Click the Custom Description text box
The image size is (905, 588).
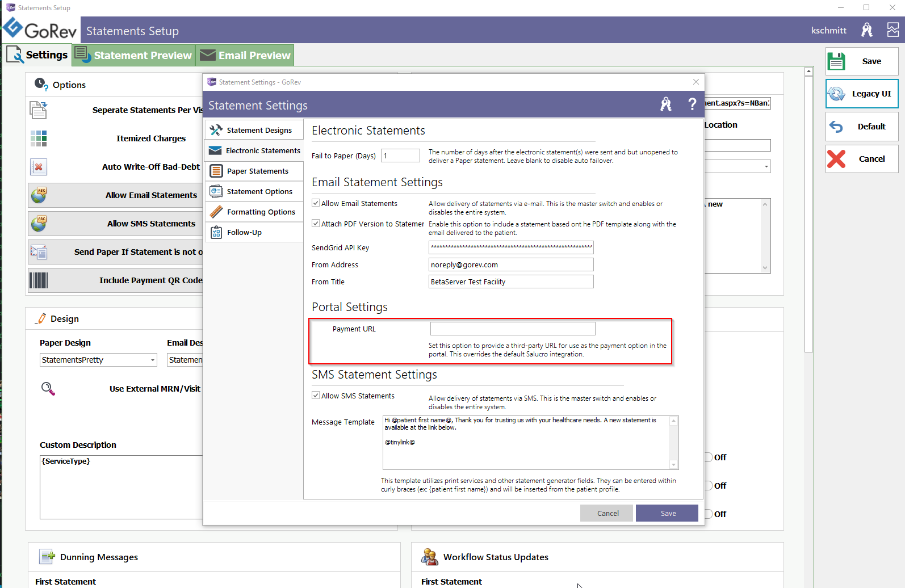121,487
